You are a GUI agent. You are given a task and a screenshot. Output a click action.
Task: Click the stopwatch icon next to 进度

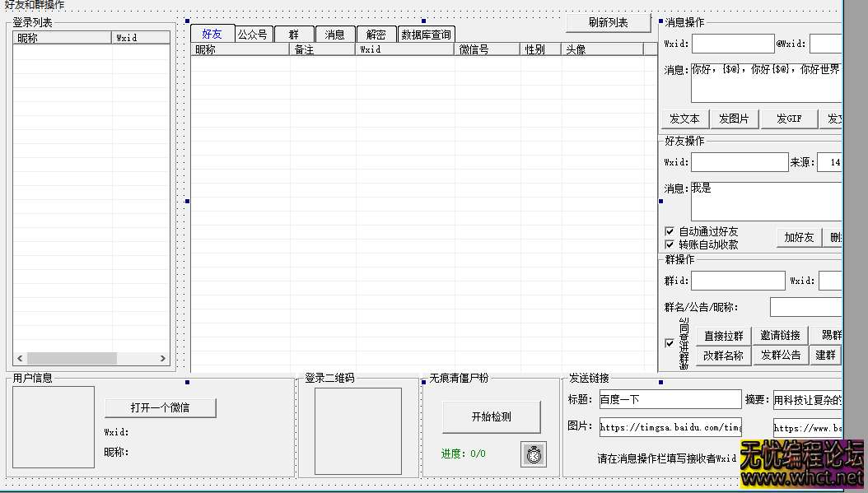coord(534,453)
